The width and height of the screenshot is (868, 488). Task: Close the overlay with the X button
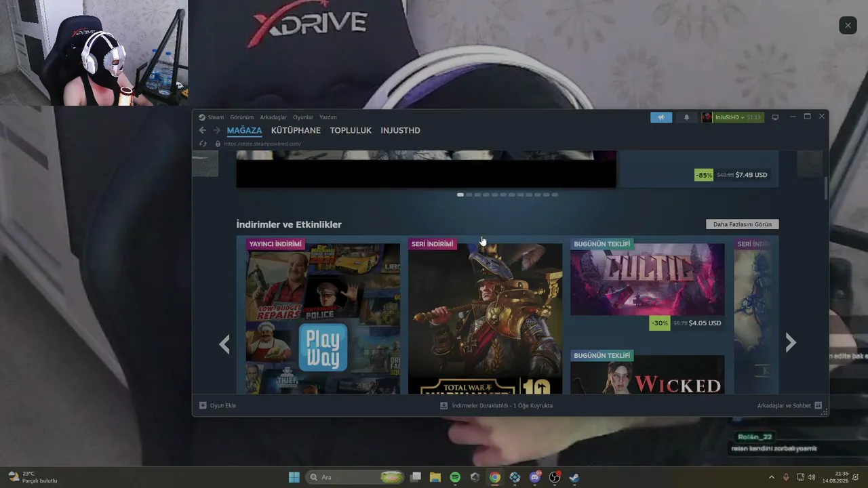(848, 25)
